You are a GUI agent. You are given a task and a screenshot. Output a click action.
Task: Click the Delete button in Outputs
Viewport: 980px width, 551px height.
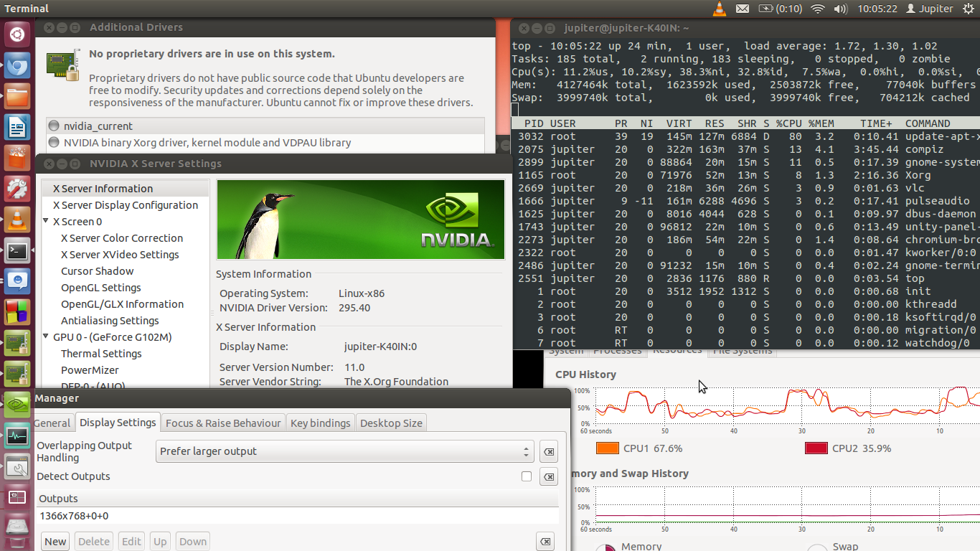click(94, 542)
